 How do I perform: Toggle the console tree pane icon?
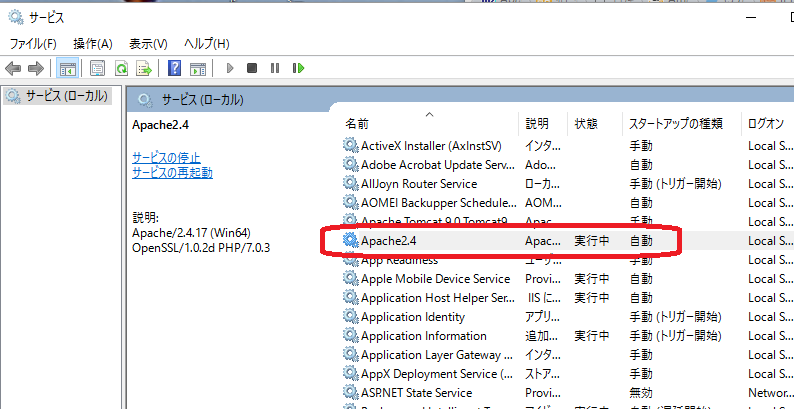click(x=67, y=68)
